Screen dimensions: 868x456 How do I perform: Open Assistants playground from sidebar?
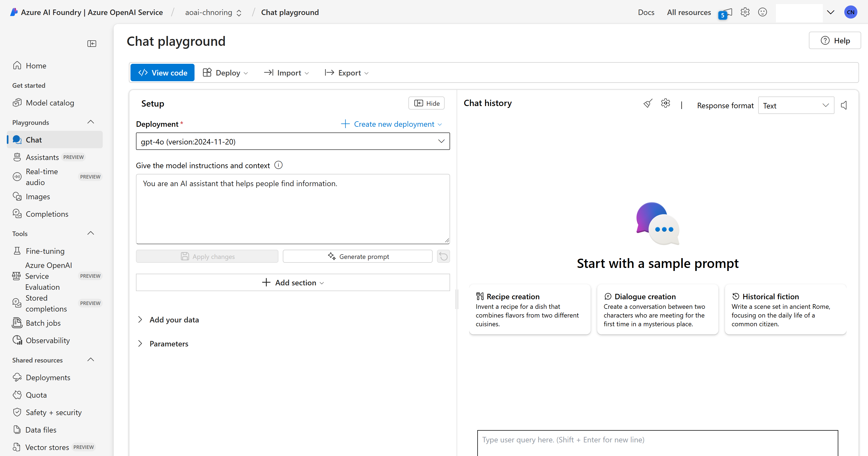point(55,157)
